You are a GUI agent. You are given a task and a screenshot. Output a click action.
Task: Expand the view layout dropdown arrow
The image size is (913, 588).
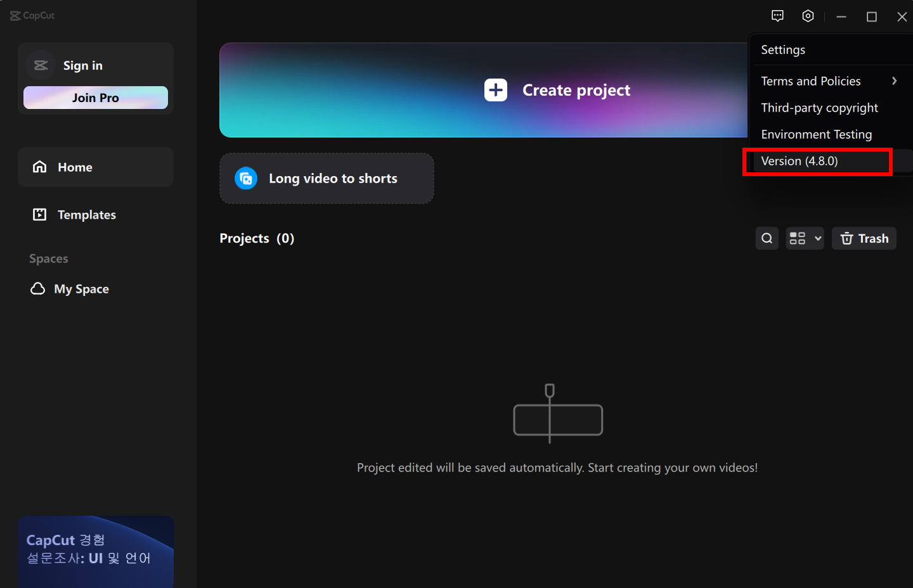coord(818,239)
